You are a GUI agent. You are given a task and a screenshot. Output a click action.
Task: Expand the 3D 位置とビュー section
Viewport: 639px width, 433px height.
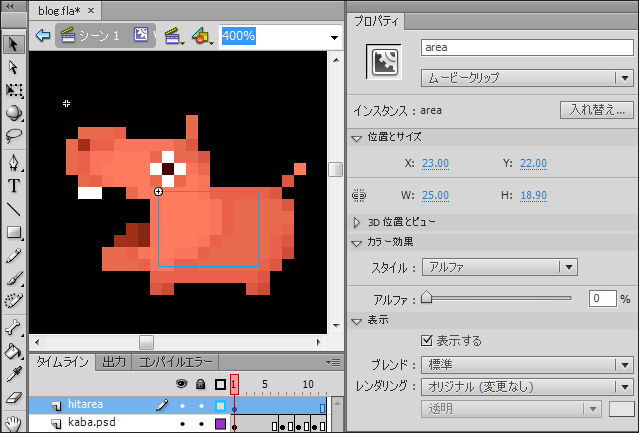pyautogui.click(x=359, y=221)
